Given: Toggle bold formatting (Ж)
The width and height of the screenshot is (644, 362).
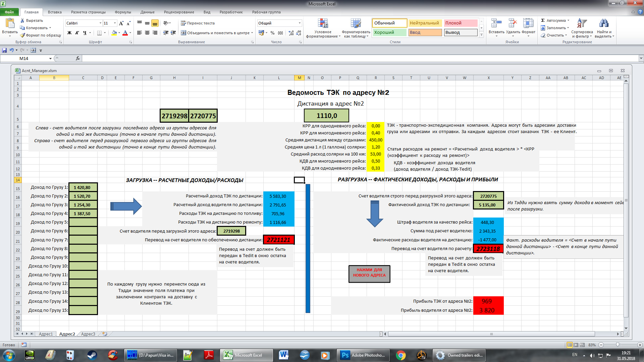Looking at the screenshot, I should [69, 33].
